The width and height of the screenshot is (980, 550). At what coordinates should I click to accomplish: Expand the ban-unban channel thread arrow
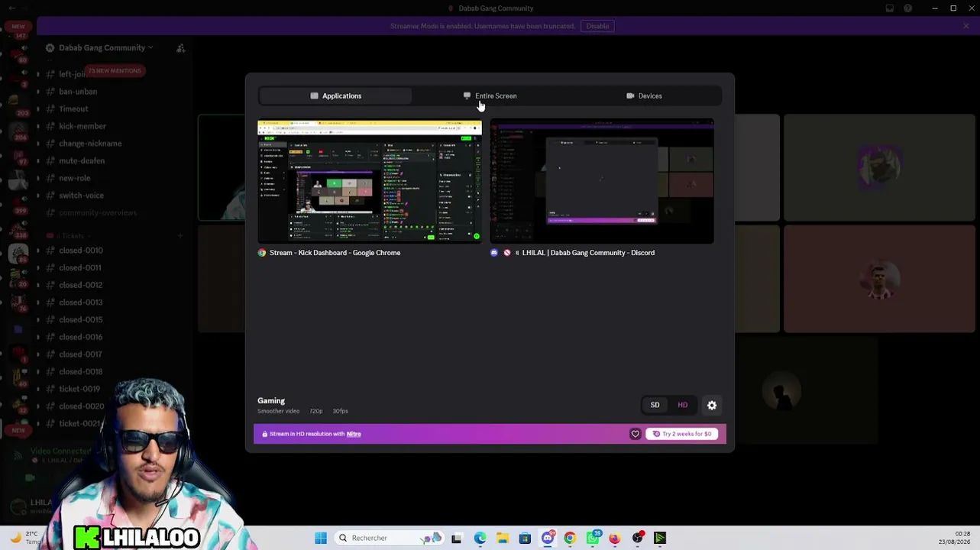click(37, 92)
